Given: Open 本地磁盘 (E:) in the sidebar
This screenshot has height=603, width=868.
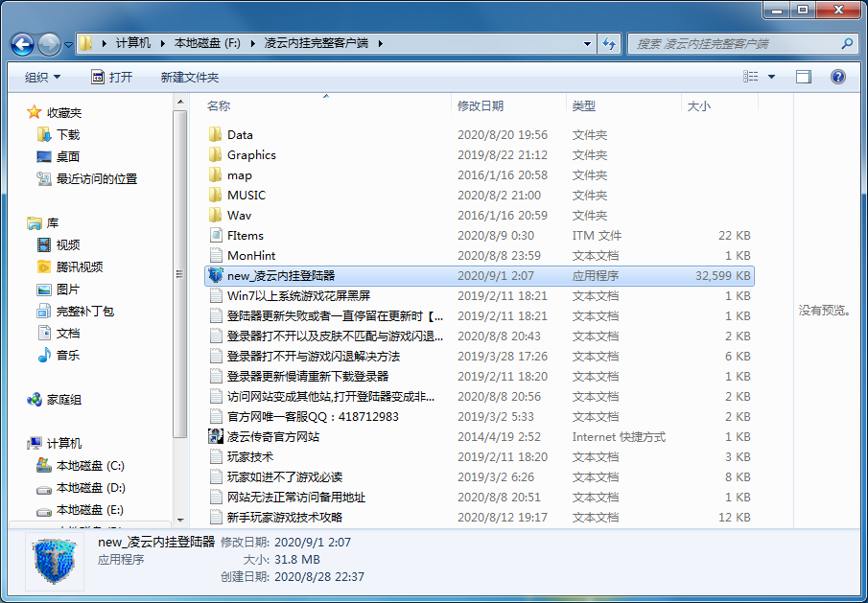Looking at the screenshot, I should (x=81, y=510).
